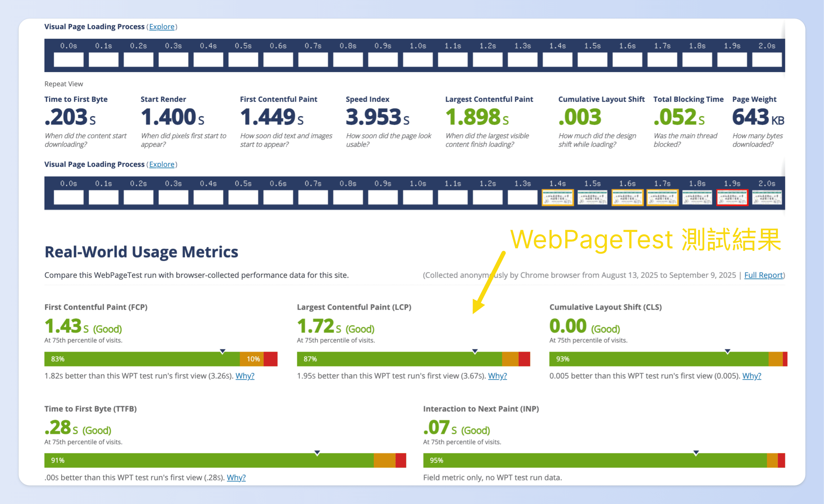Click the 91% TTFB distribution bar

tap(207, 460)
